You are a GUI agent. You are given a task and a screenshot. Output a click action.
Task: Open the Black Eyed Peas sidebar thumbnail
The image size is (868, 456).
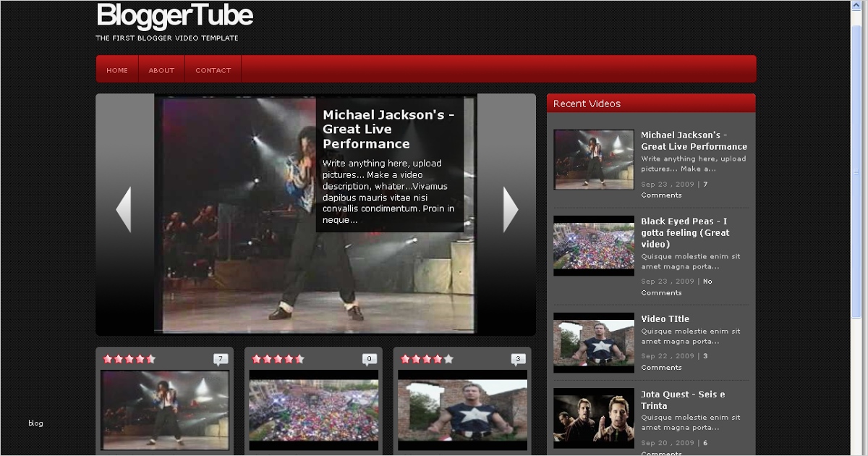pos(593,245)
